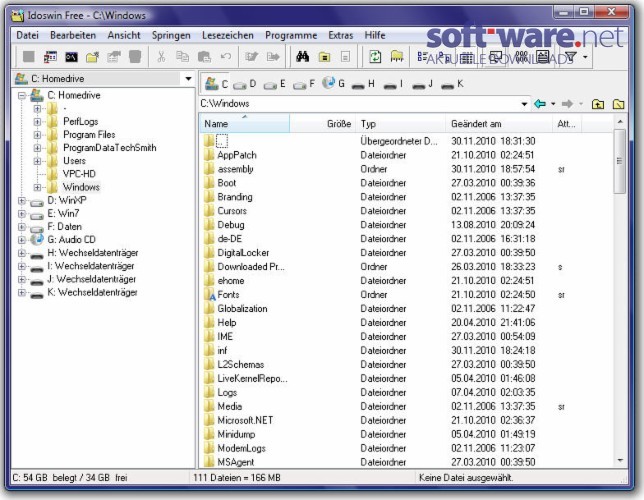The image size is (644, 500).
Task: Open the command prompt toolbar icon
Action: pyautogui.click(x=71, y=57)
